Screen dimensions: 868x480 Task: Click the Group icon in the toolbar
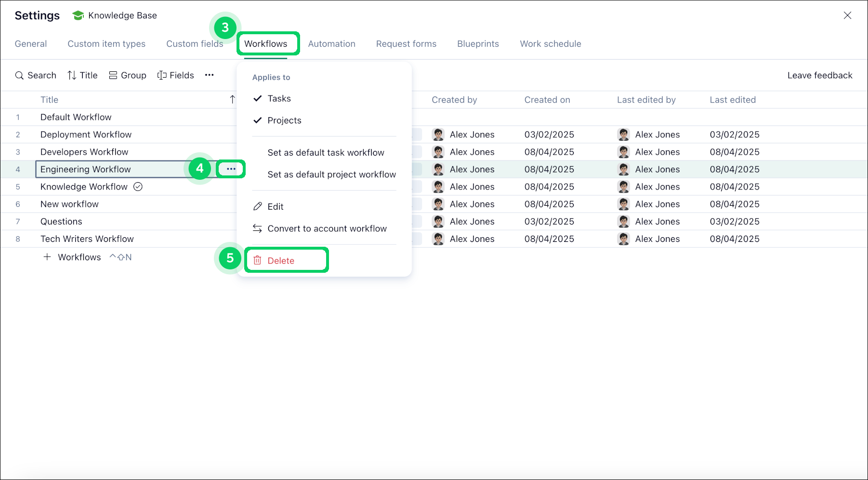point(113,75)
